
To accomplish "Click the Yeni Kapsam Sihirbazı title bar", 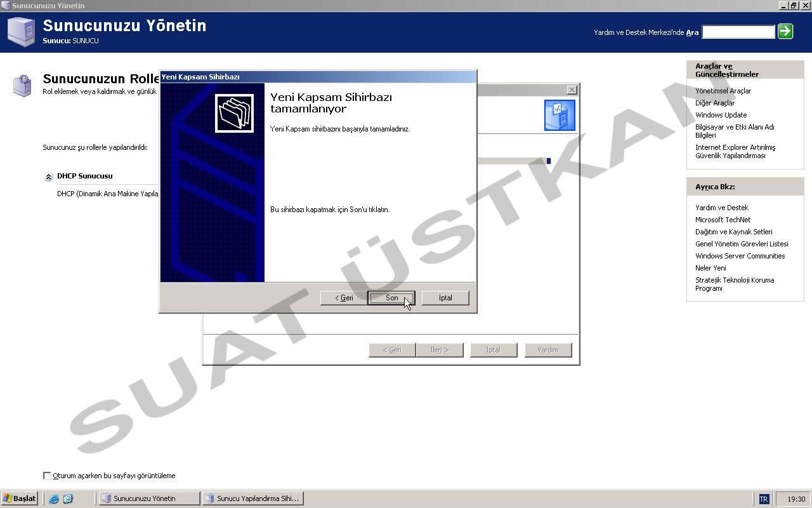I will 317,77.
